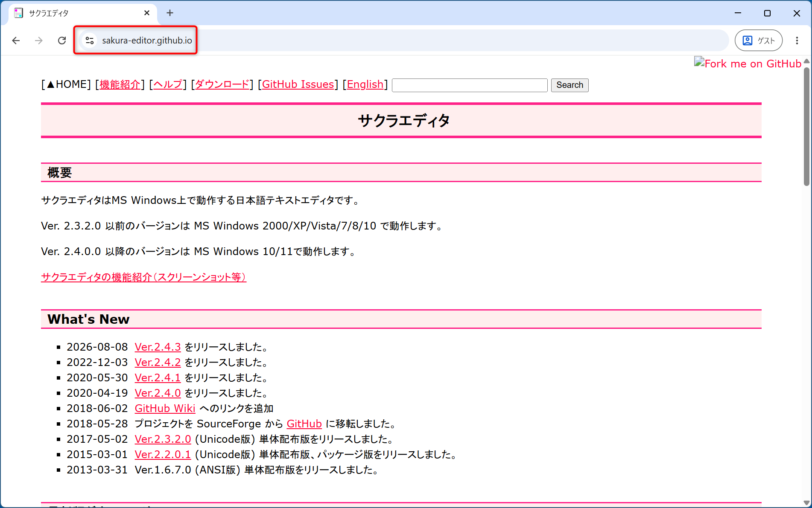Screen dimensions: 812x508
Task: Minimize the browser window
Action: [x=738, y=13]
